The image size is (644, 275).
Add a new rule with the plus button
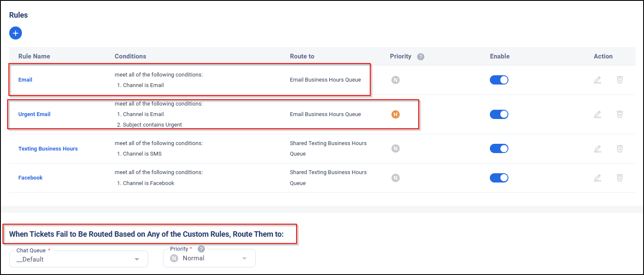(x=16, y=33)
